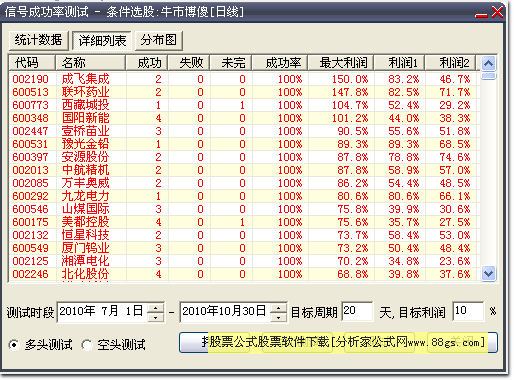514x380 pixels.
Task: Click the scrollbar down arrow
Action: 489,274
